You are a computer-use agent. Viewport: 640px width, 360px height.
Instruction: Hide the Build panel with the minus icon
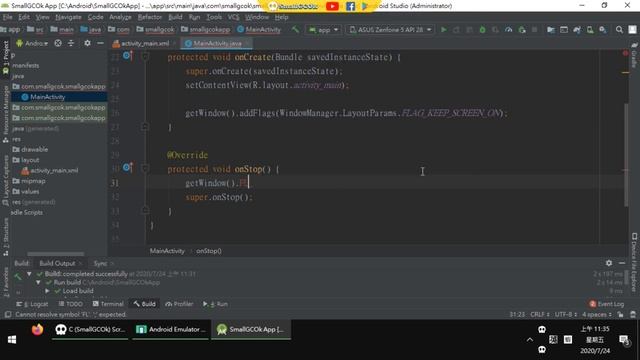(x=622, y=263)
